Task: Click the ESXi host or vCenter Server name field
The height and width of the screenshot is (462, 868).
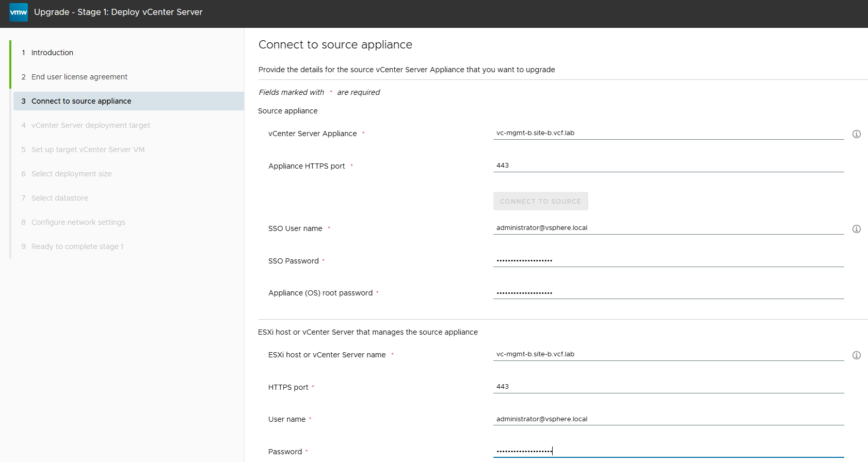Action: point(668,354)
